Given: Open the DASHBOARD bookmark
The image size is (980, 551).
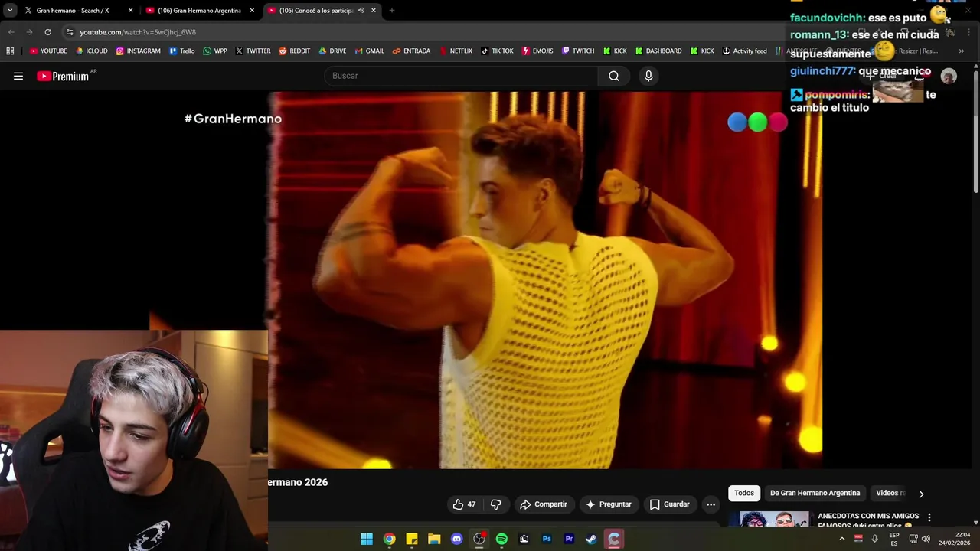Looking at the screenshot, I should pos(658,51).
